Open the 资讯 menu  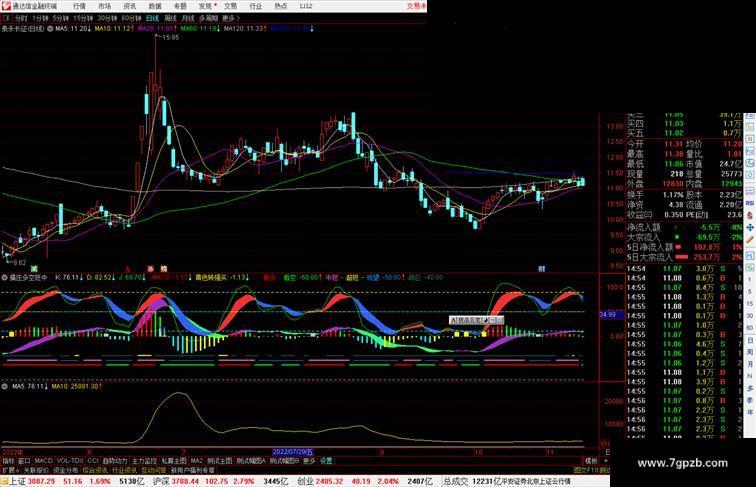tap(130, 6)
